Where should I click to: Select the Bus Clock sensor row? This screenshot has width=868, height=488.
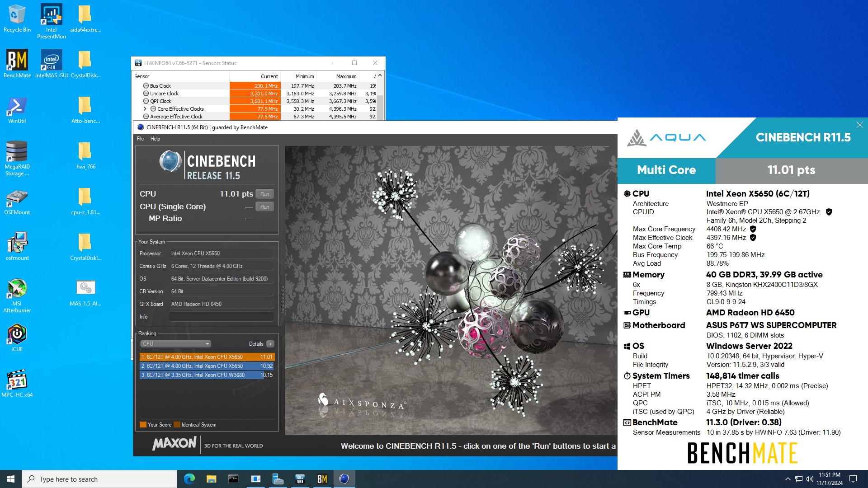tap(255, 86)
